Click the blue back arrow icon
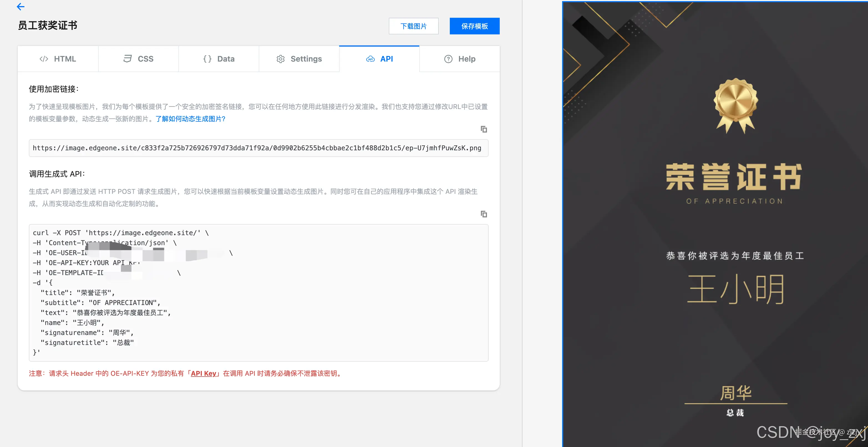The height and width of the screenshot is (447, 868). tap(21, 6)
